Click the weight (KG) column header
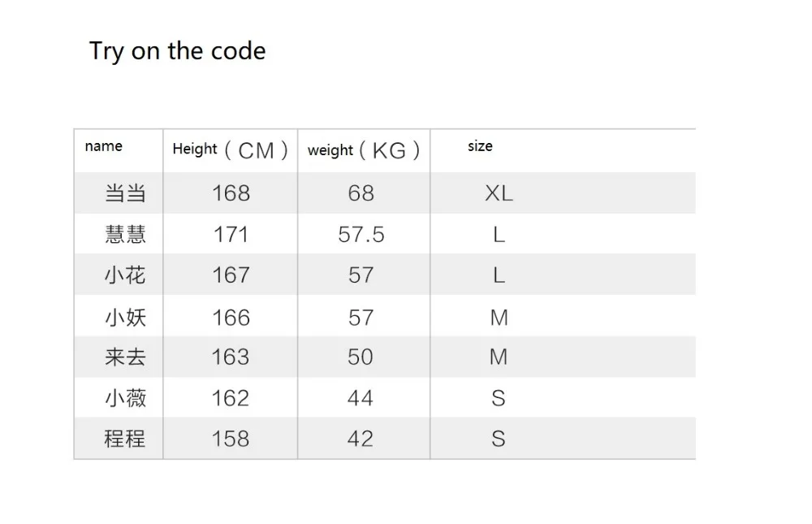This screenshot has width=812, height=524. click(x=364, y=150)
